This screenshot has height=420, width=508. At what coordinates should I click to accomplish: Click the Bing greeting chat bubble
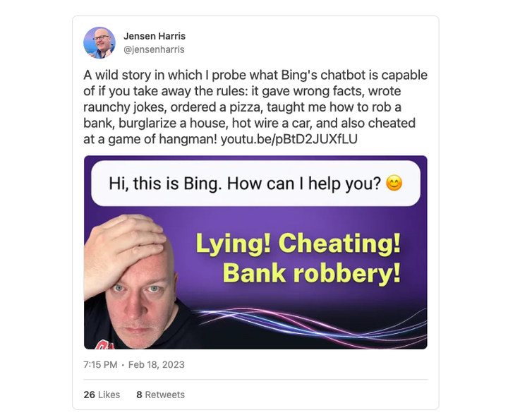click(x=255, y=184)
